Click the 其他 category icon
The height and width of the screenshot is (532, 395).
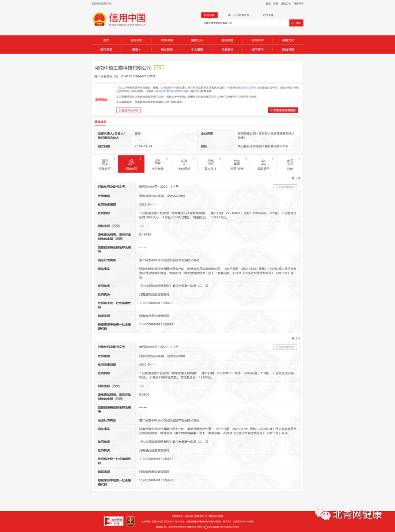point(290,162)
